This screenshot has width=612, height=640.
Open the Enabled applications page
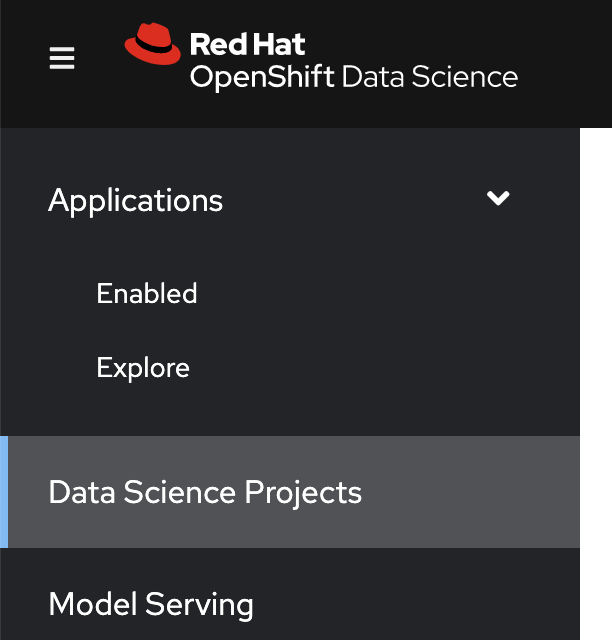[x=147, y=293]
